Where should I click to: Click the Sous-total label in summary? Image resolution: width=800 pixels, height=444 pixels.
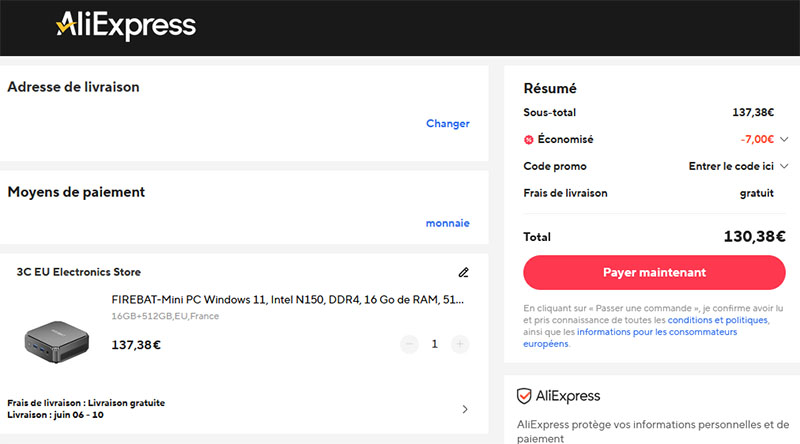click(x=549, y=112)
